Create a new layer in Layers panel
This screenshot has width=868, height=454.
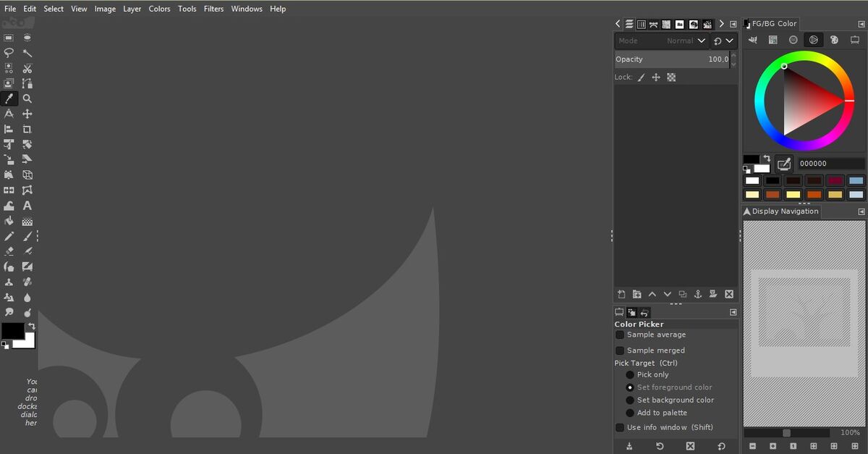(621, 294)
